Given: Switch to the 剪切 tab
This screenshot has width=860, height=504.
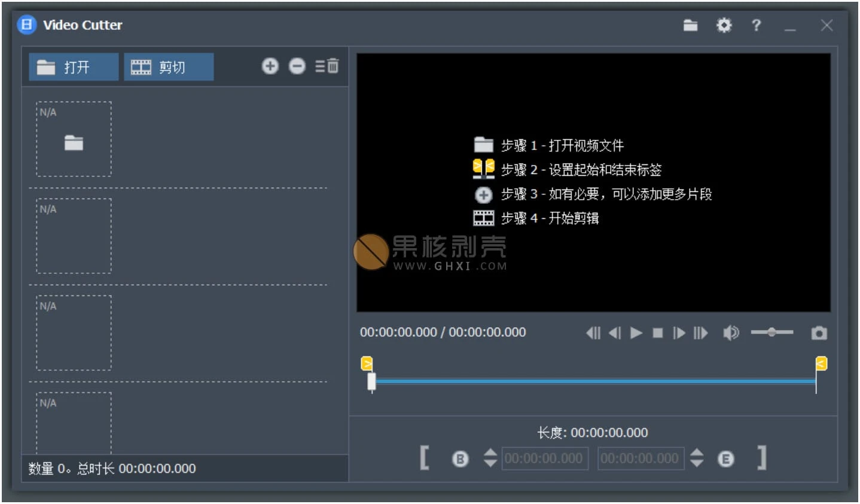Looking at the screenshot, I should 168,66.
